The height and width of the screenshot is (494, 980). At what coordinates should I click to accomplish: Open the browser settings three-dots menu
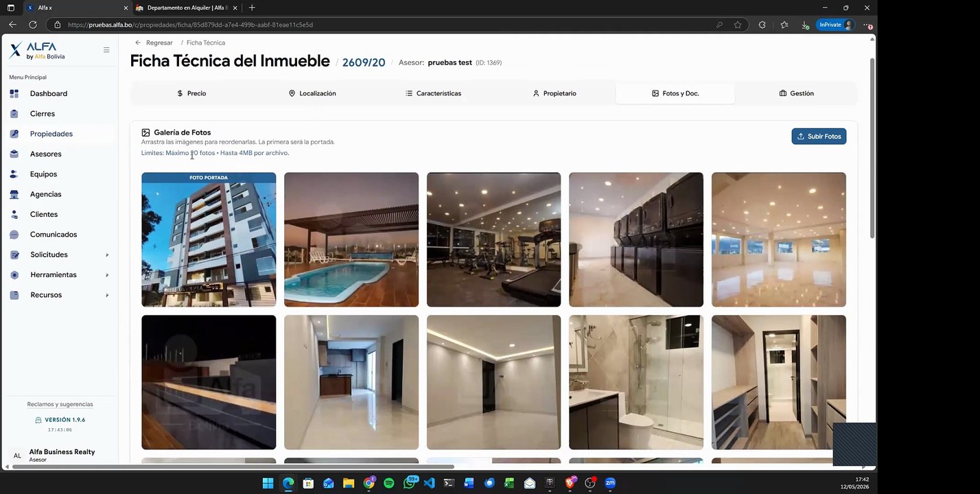867,25
